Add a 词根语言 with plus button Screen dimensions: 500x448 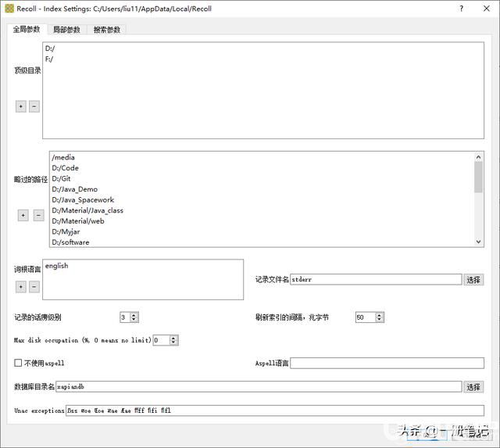21,287
